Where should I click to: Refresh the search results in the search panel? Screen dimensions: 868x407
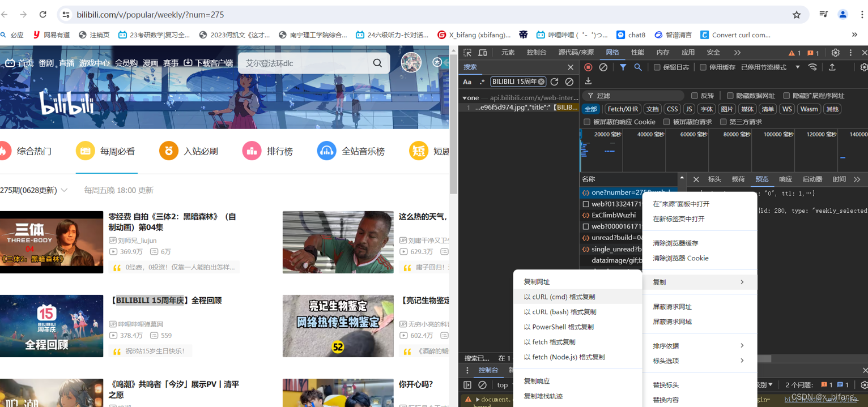554,82
